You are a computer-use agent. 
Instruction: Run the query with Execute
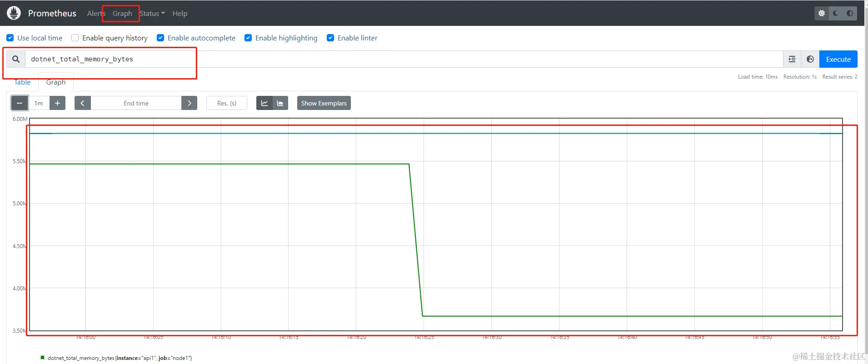[x=838, y=59]
